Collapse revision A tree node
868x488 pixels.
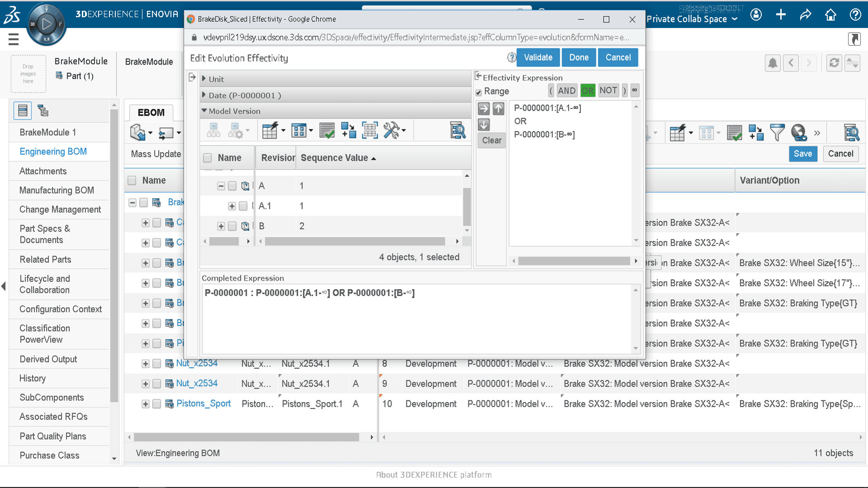tap(221, 186)
